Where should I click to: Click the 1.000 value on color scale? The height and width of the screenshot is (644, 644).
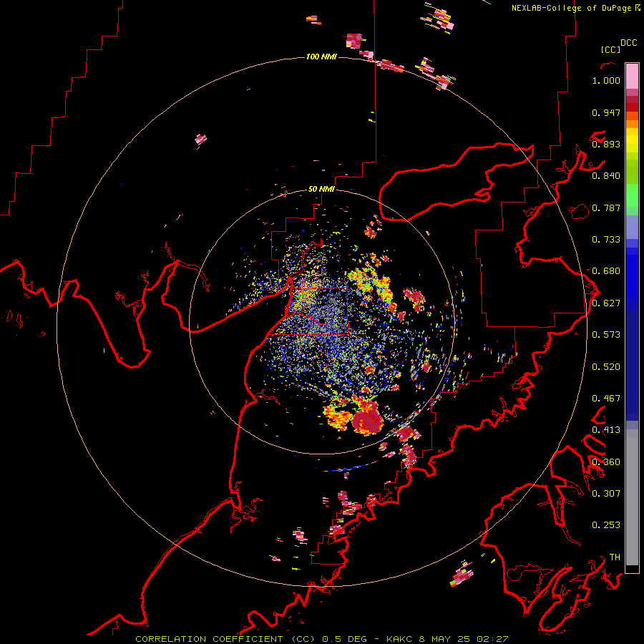pos(606,80)
